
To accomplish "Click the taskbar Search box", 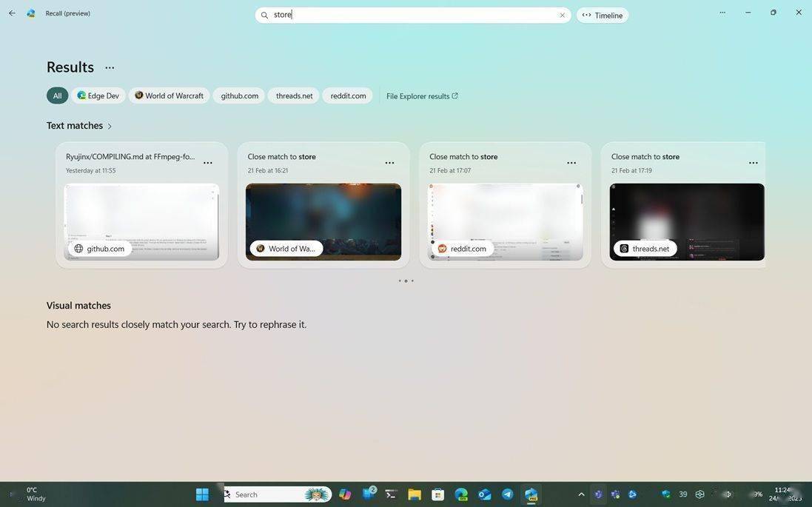I will tap(278, 494).
